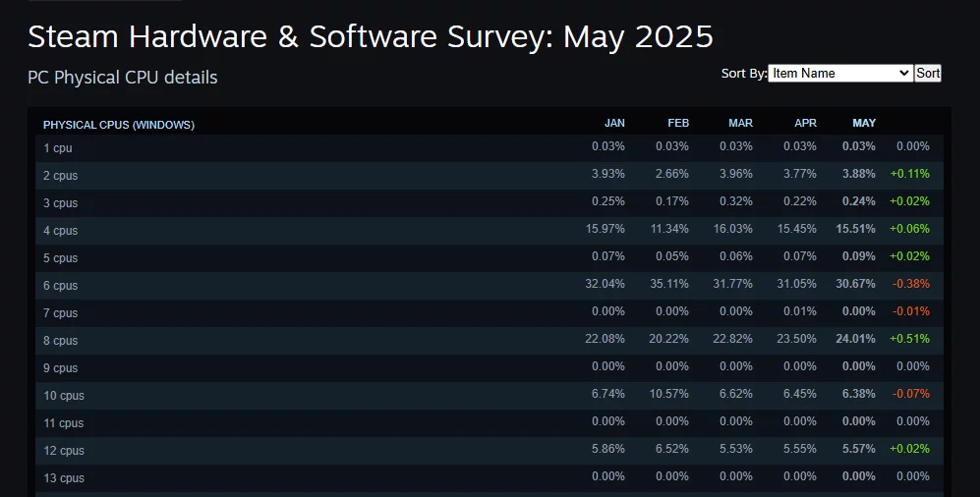Open the Sort By dropdown

840,73
